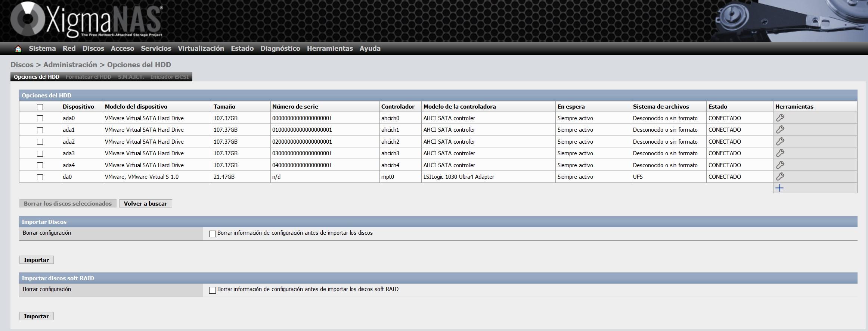
Task: Open the wrench tool for ada2
Action: click(x=780, y=141)
